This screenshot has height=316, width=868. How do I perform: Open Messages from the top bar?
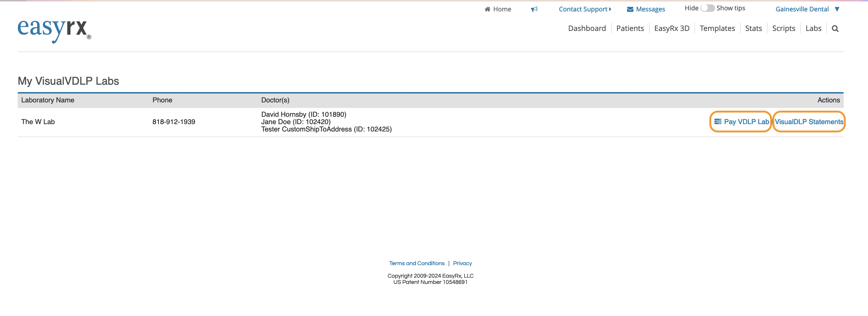click(646, 9)
